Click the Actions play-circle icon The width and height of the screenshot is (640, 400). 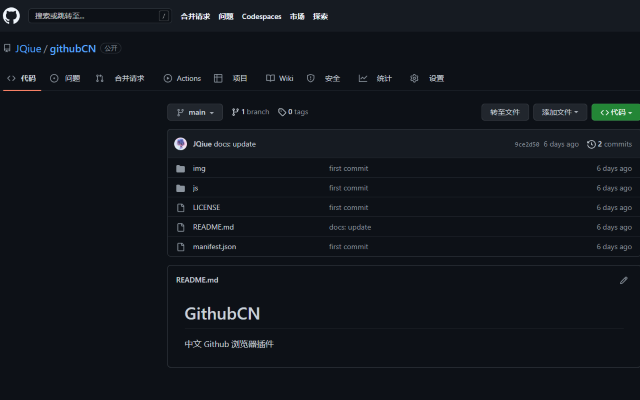click(x=168, y=78)
